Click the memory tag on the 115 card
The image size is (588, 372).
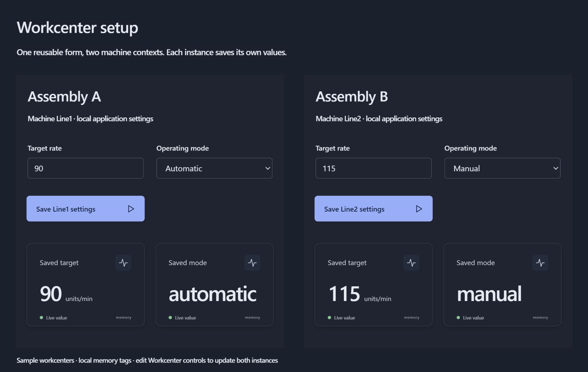click(412, 318)
